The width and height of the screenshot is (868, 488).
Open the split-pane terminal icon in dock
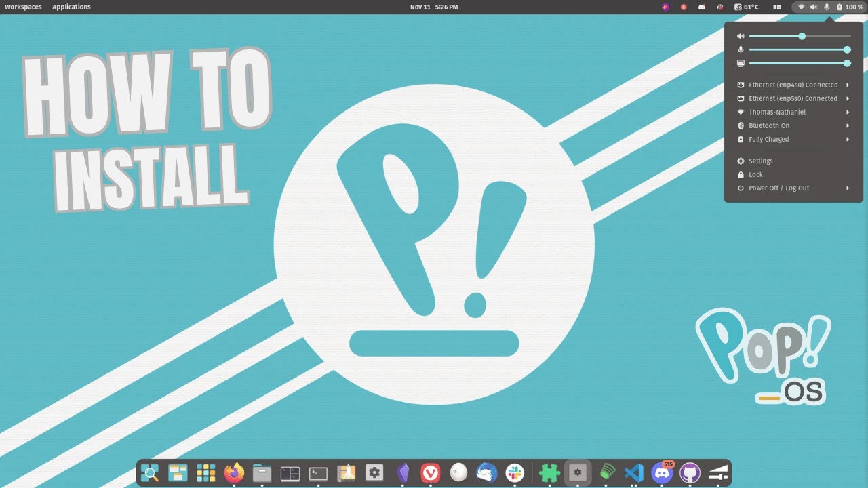point(290,472)
